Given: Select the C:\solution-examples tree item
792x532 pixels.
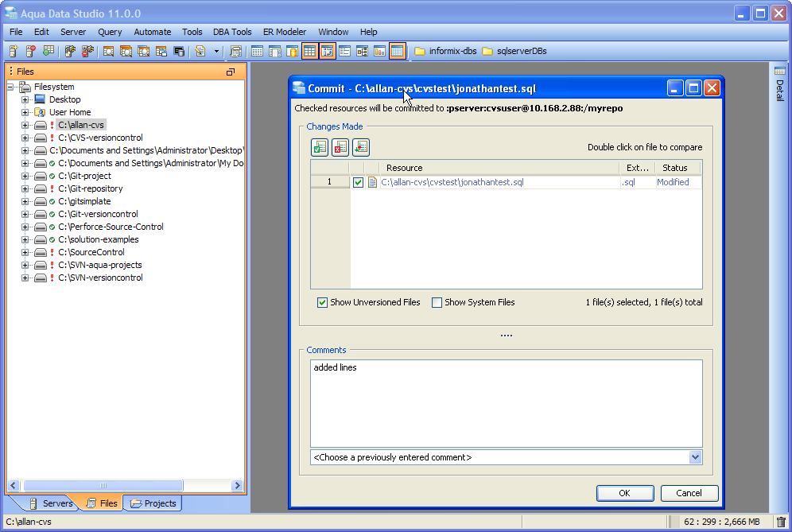Looking at the screenshot, I should [99, 239].
